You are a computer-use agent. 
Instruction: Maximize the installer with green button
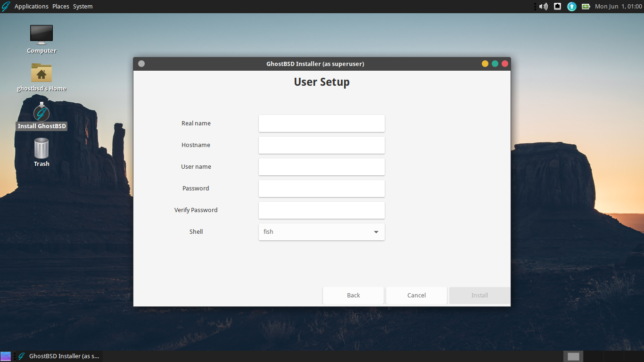(495, 64)
